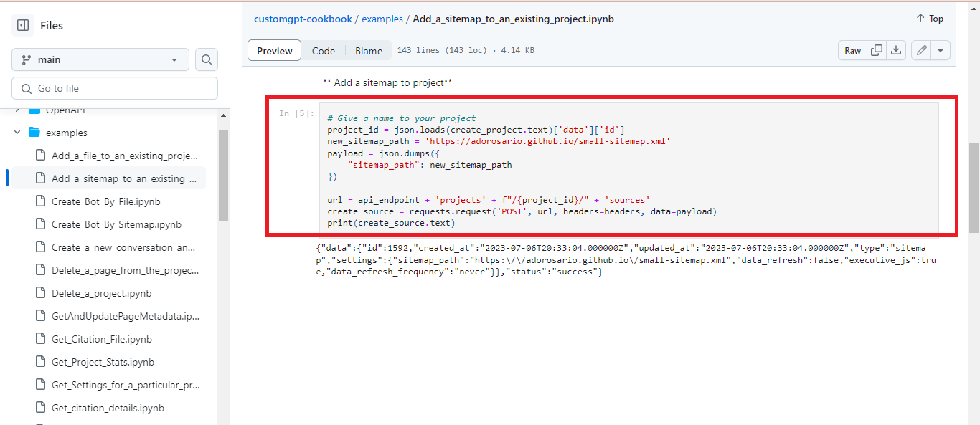Open Get_citation_details.ipynb

coord(108,408)
